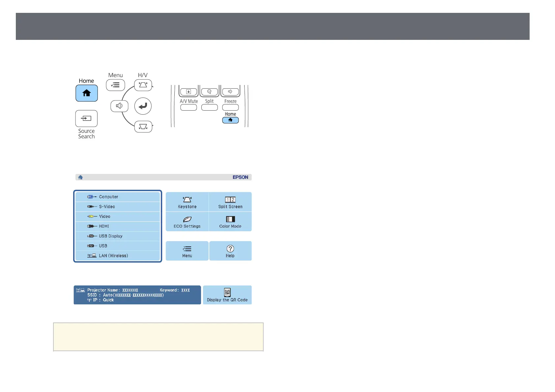This screenshot has height=392, width=555.
Task: Click the highlighted Home button on remote
Action: click(x=230, y=120)
